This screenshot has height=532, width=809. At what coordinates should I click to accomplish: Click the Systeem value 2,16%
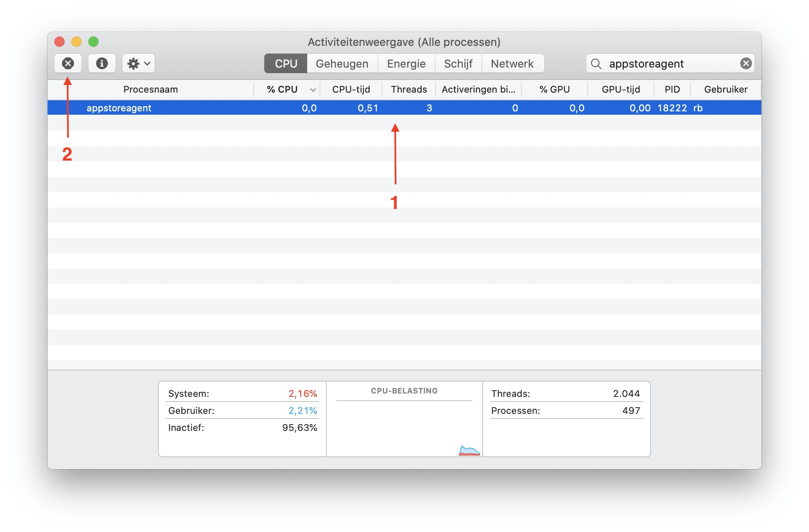303,394
